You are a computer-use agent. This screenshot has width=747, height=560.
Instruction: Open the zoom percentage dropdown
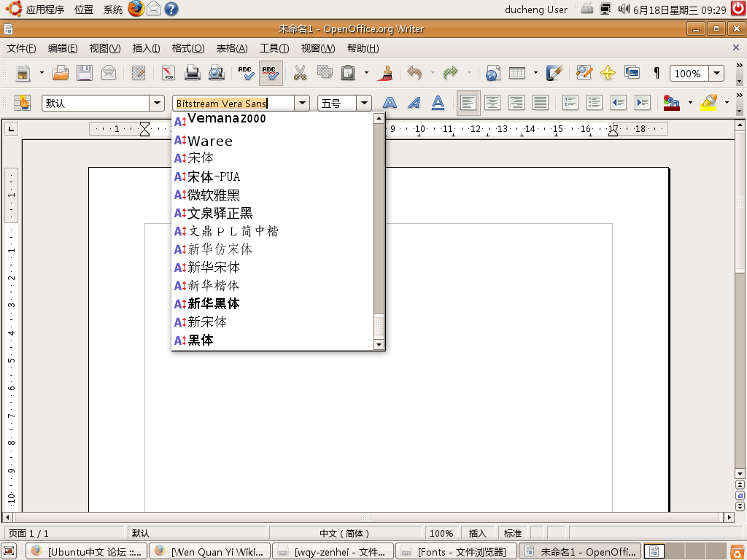716,74
